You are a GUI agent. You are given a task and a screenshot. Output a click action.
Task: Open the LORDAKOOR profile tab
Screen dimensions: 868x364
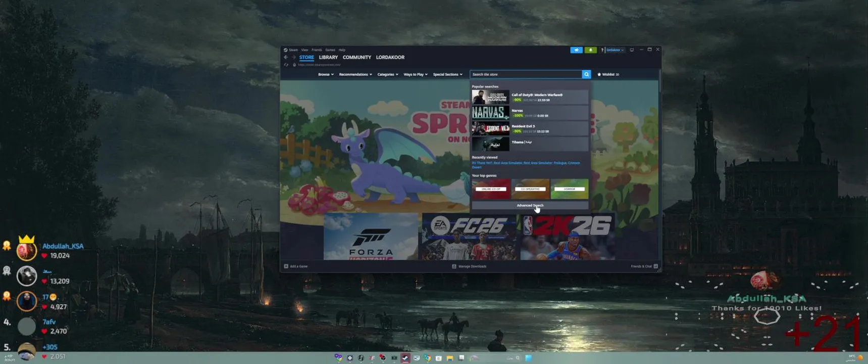pos(390,57)
